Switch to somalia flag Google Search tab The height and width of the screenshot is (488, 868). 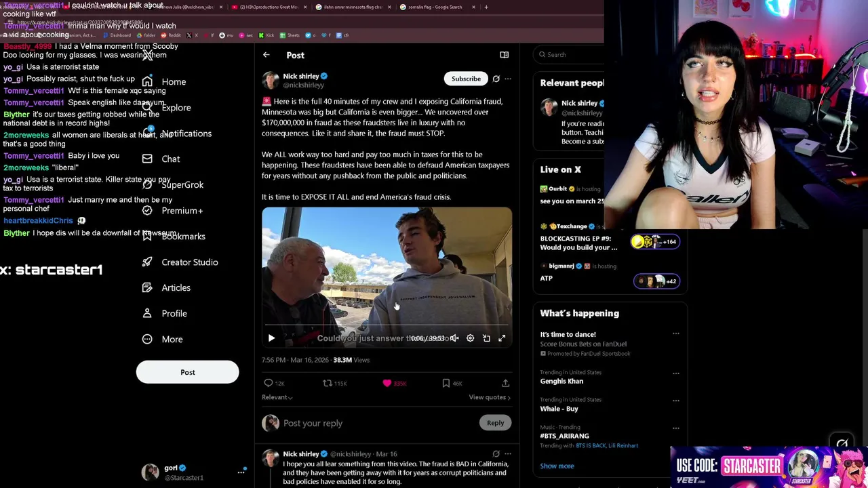[x=434, y=7]
